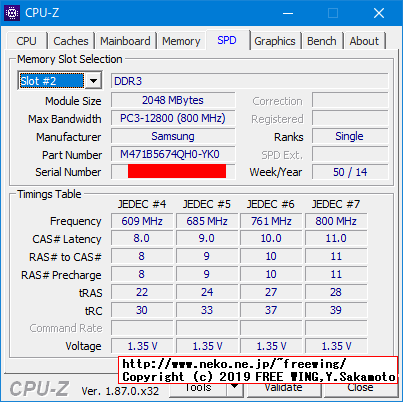Close the CPU-Z window via X

click(x=379, y=13)
